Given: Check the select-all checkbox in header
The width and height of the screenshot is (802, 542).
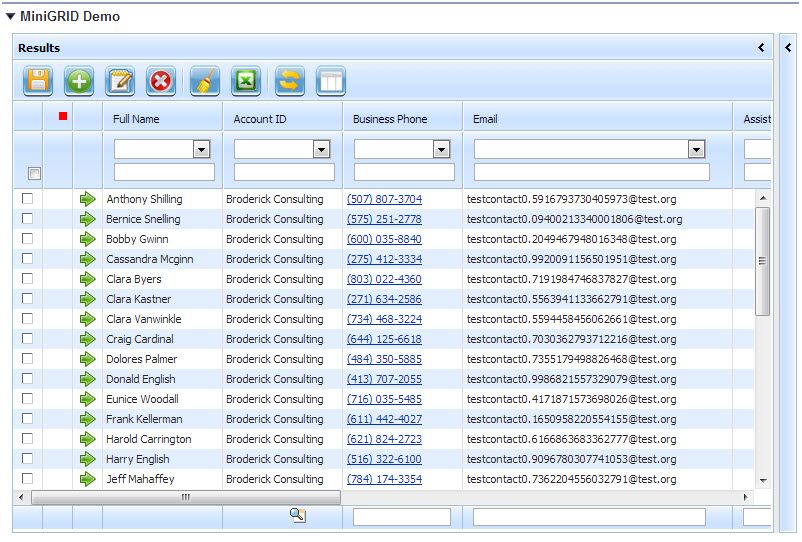Looking at the screenshot, I should tap(34, 174).
